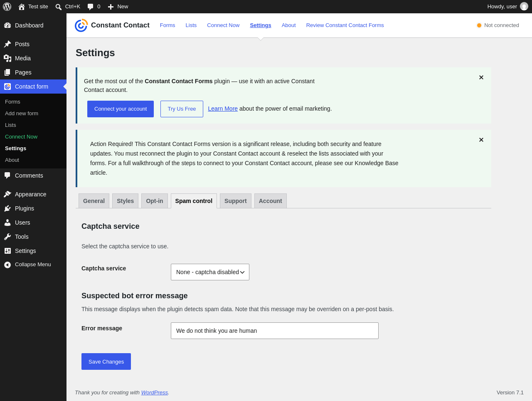Open the WordPress logo menu
This screenshot has height=401, width=532.
(7, 7)
